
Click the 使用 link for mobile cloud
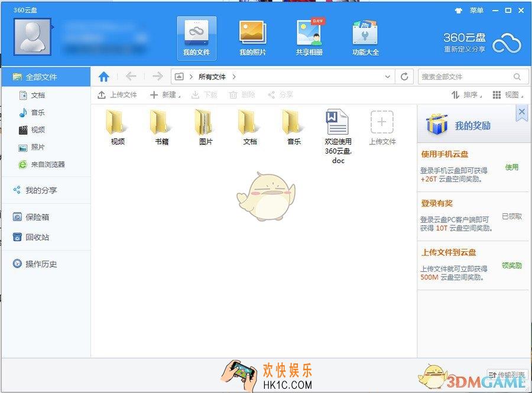tap(512, 167)
